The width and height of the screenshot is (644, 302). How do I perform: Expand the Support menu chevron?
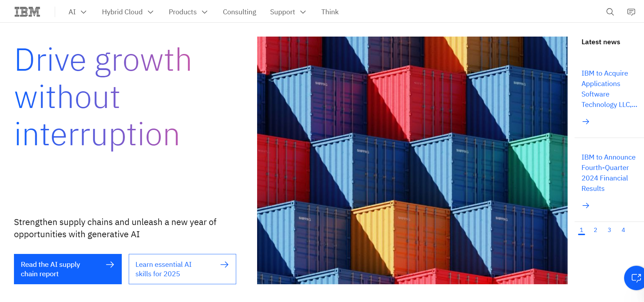[303, 12]
